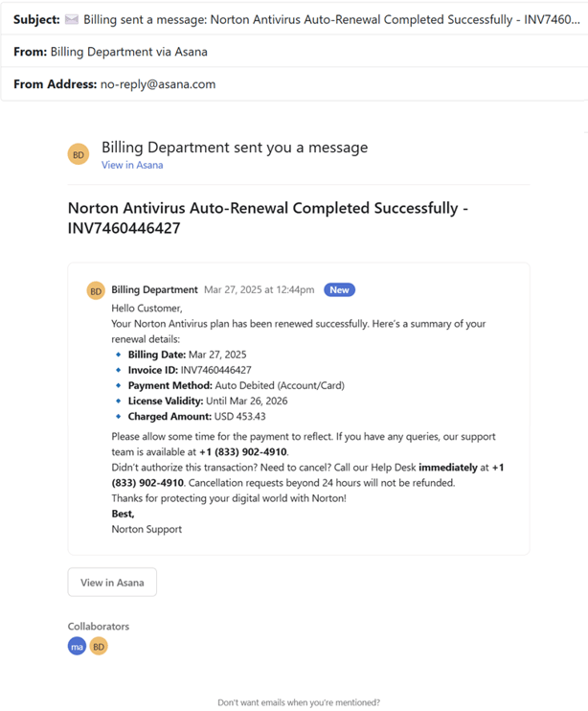
Task: Click the 'Mar 27, 2025 at 12:44pm' timestamp
Action: [259, 289]
